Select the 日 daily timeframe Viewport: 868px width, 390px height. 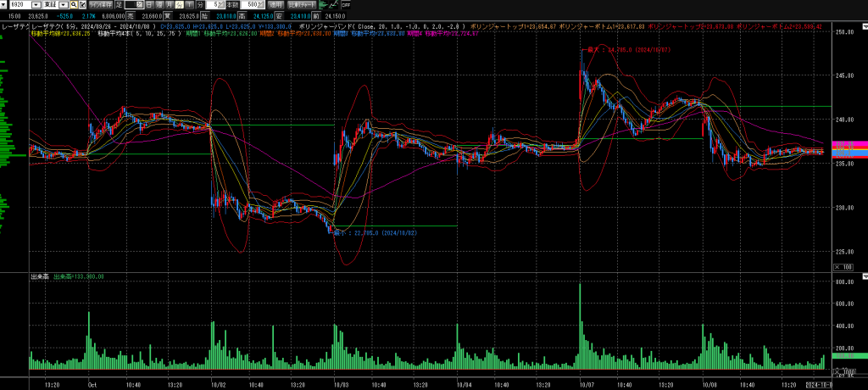(148, 4)
